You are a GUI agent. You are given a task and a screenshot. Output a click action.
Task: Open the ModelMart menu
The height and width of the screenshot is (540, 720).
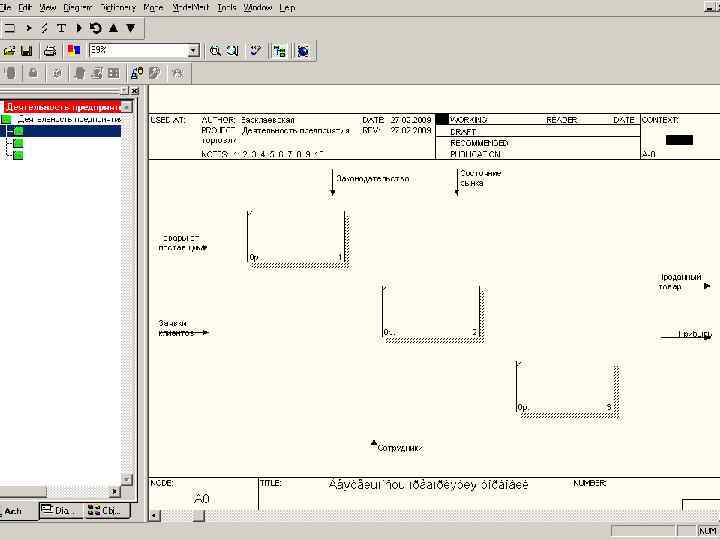coord(191,7)
